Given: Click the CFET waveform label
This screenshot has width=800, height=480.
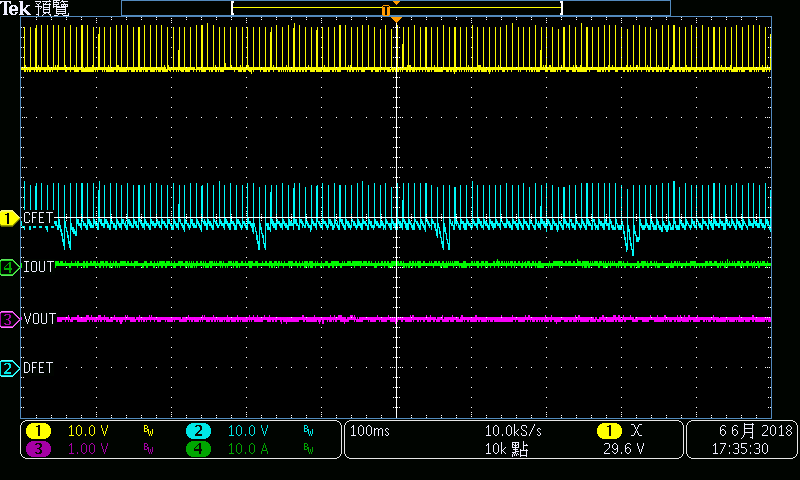Looking at the screenshot, I should 38,218.
